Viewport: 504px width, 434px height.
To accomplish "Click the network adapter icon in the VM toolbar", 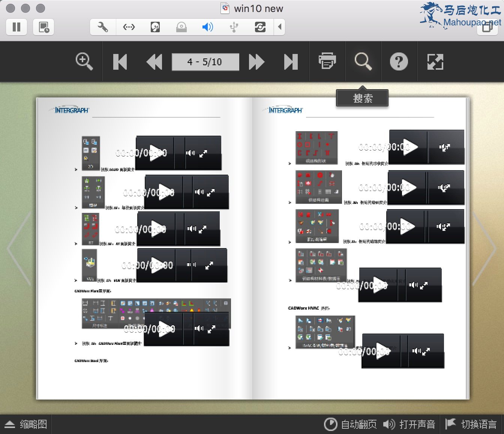I will pyautogui.click(x=129, y=27).
